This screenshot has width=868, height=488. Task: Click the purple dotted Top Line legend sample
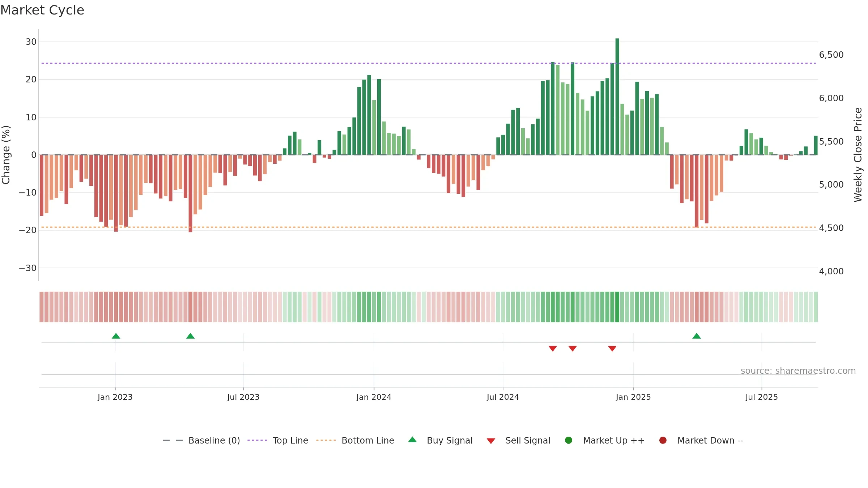pos(257,440)
